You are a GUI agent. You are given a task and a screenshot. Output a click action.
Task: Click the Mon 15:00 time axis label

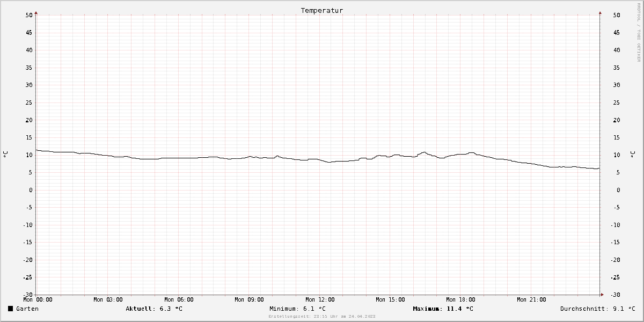[x=391, y=299]
